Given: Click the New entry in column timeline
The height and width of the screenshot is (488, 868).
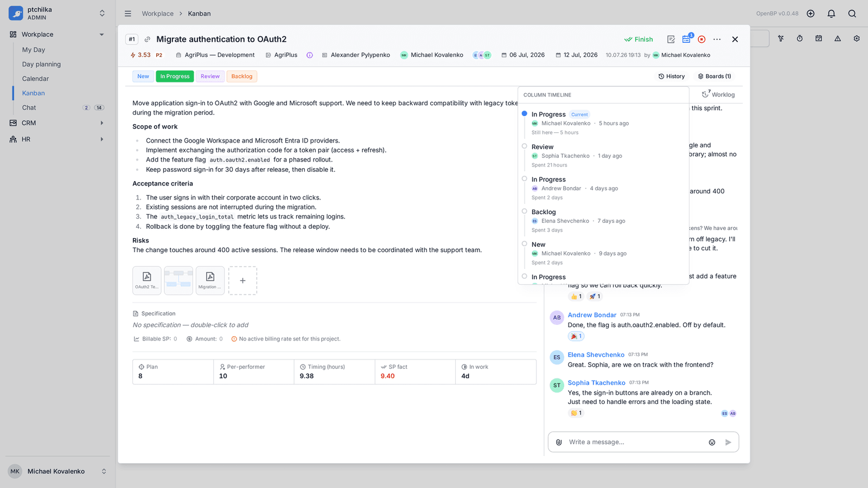Looking at the screenshot, I should click(538, 245).
